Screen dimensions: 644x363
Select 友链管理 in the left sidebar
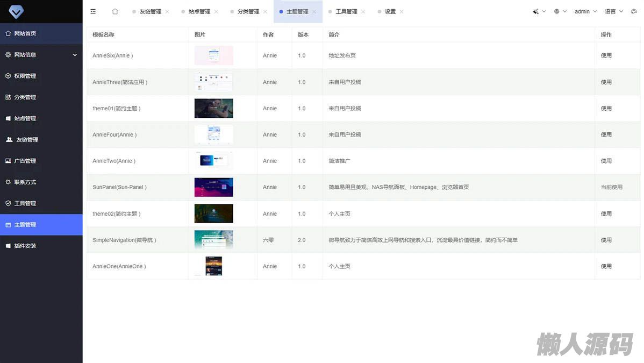point(27,140)
